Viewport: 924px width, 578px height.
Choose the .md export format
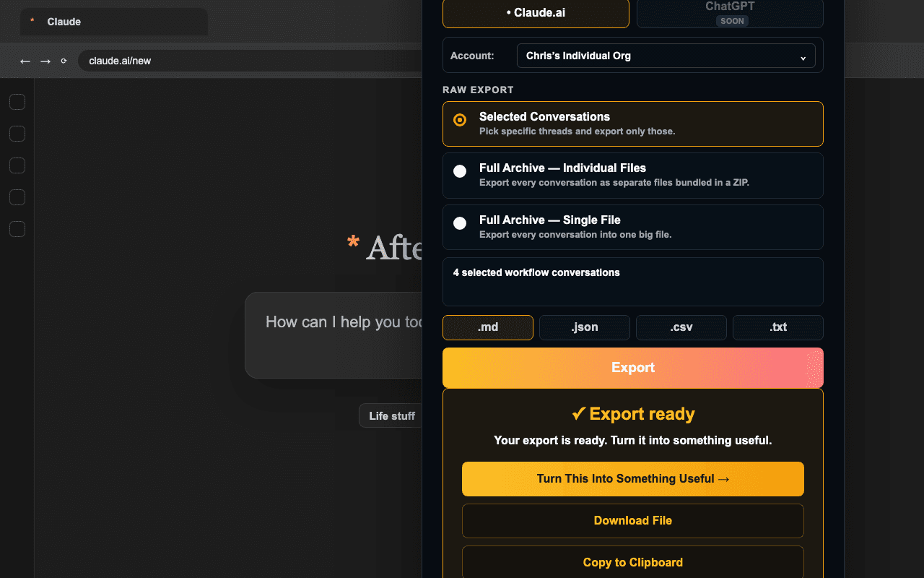point(488,327)
